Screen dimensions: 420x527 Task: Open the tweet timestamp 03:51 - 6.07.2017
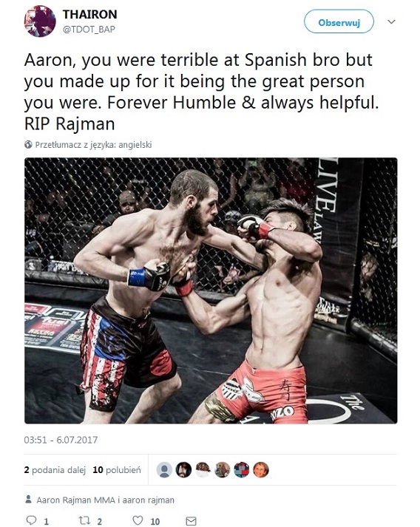61,440
